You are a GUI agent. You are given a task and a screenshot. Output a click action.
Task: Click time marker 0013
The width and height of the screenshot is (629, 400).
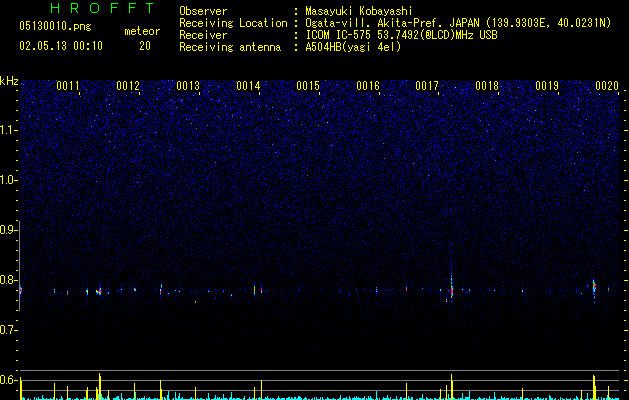[188, 86]
